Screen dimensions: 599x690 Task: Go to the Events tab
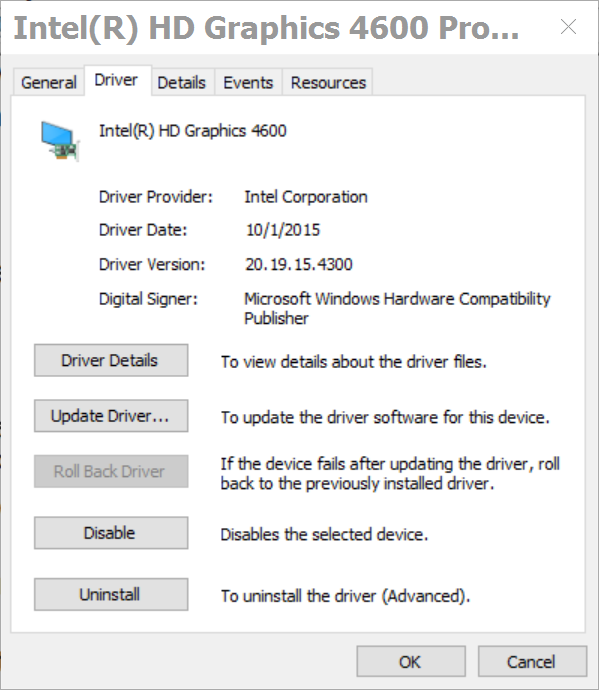click(x=248, y=82)
